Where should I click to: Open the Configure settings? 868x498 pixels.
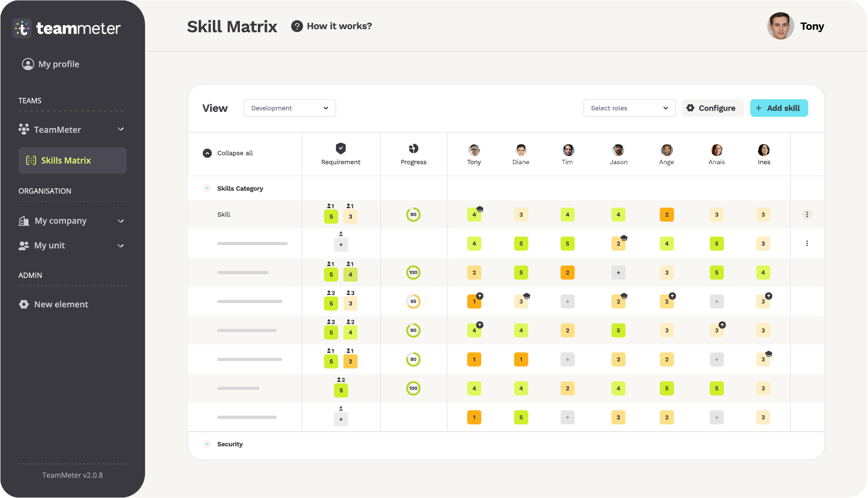click(712, 108)
